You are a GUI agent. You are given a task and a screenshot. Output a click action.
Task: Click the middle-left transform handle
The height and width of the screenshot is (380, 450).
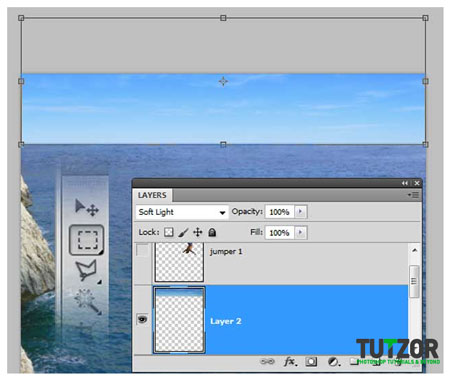tap(21, 81)
